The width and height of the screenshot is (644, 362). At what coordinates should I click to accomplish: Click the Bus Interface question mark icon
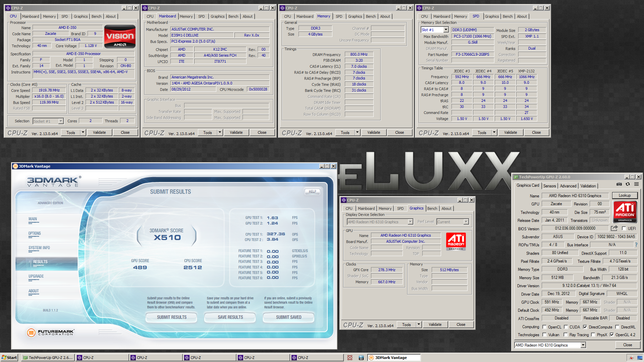(636, 245)
